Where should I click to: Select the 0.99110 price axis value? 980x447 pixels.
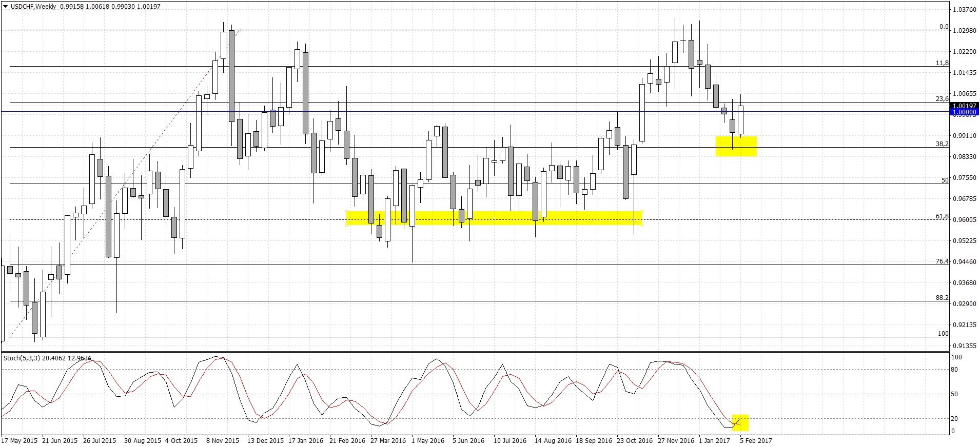[965, 135]
